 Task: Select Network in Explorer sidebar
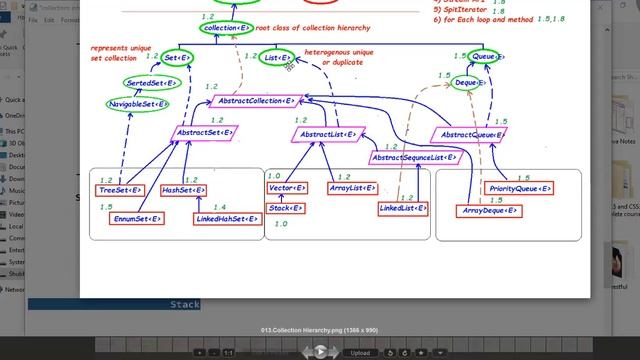click(x=12, y=289)
